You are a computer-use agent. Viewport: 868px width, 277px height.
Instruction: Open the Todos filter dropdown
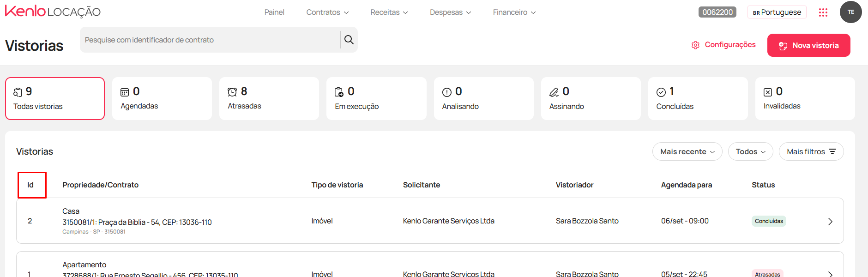750,151
